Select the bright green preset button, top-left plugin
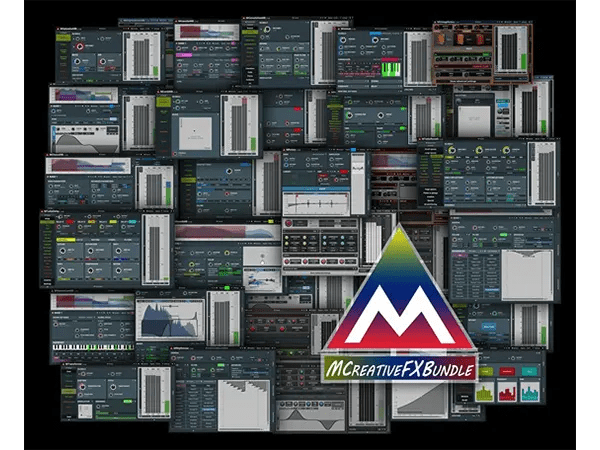Viewport: 600px width, 450px height. [64, 38]
